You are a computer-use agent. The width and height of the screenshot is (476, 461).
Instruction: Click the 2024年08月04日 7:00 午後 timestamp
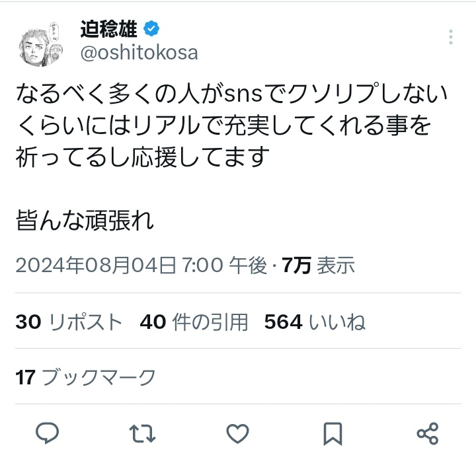(141, 265)
